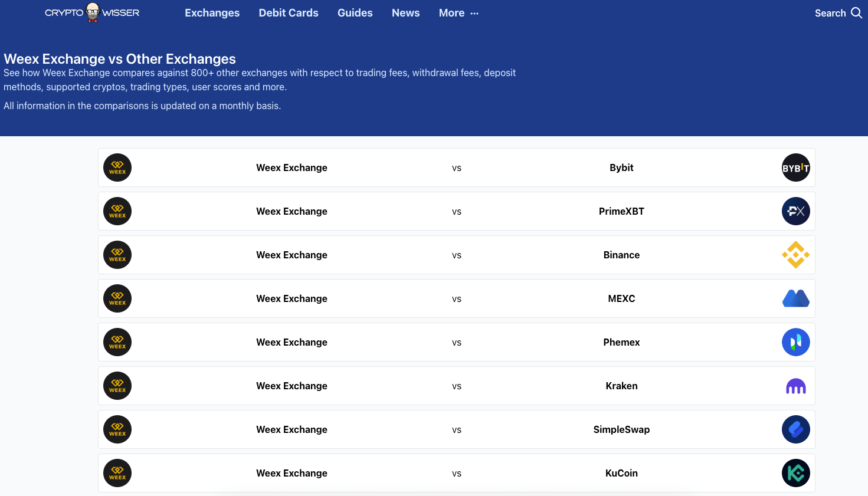This screenshot has height=496, width=868.
Task: Open the Weex Exchange vs Bybit comparison
Action: [456, 167]
